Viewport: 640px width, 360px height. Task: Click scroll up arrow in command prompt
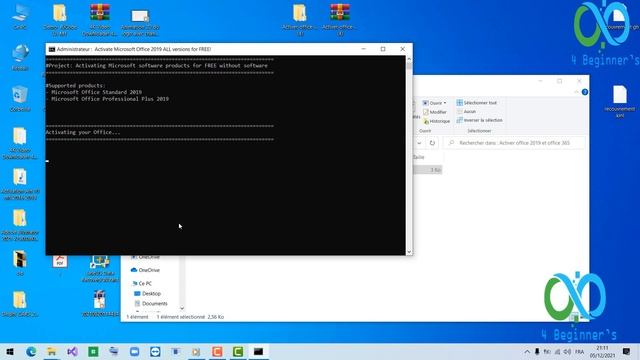point(409,59)
